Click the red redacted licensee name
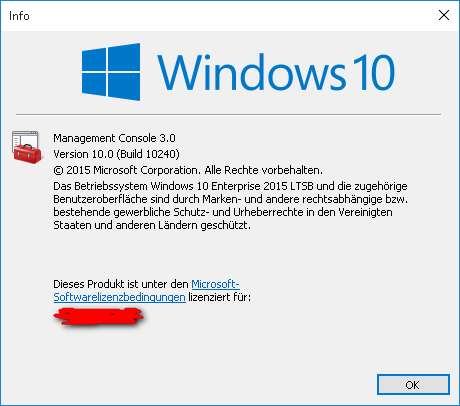The width and height of the screenshot is (460, 406). 99,317
